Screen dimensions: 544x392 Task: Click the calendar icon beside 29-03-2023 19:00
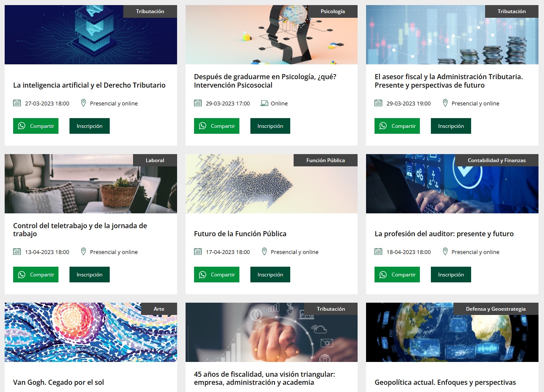pos(378,103)
